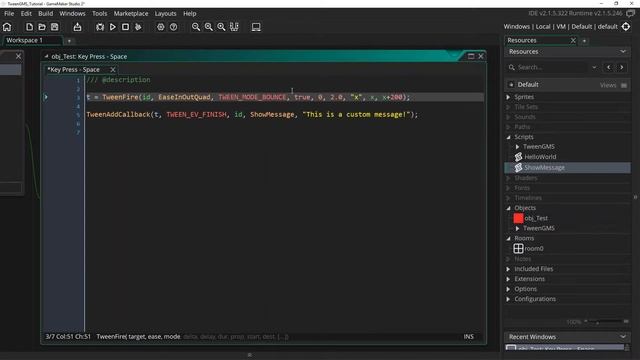
Task: Collapse the Objects resource folder
Action: [x=508, y=208]
